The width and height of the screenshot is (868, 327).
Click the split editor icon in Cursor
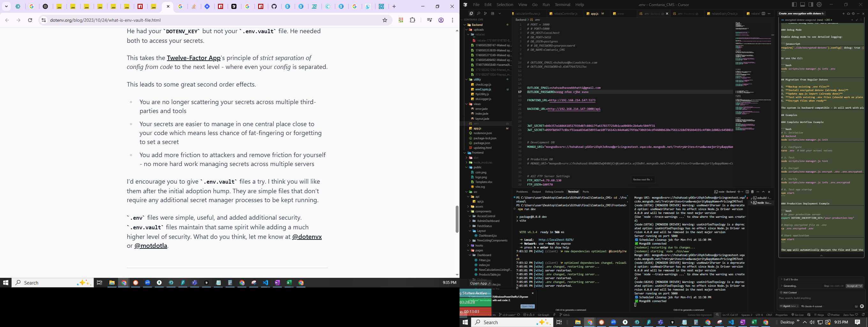point(764,14)
